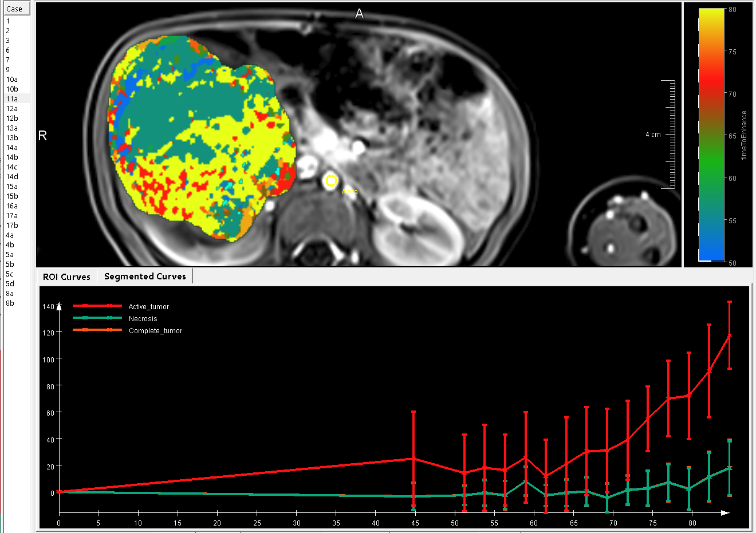Select case 8b at list bottom

10,303
